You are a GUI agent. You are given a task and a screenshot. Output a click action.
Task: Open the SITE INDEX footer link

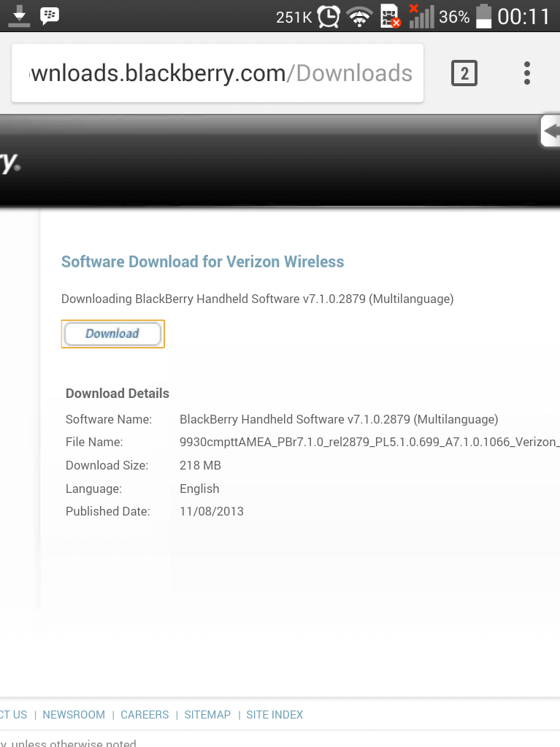(275, 715)
